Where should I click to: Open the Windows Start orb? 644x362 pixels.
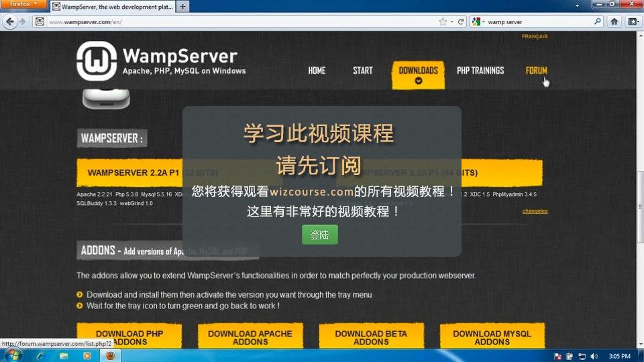point(13,355)
